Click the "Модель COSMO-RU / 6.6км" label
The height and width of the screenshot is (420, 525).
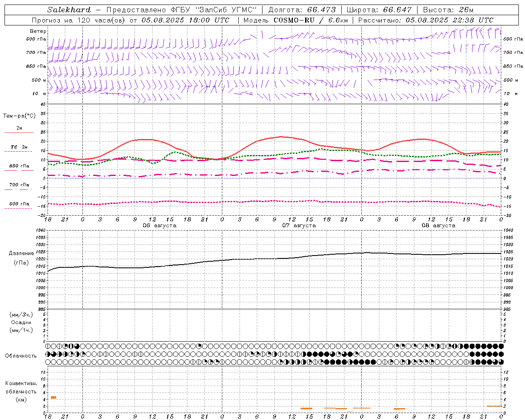click(295, 20)
